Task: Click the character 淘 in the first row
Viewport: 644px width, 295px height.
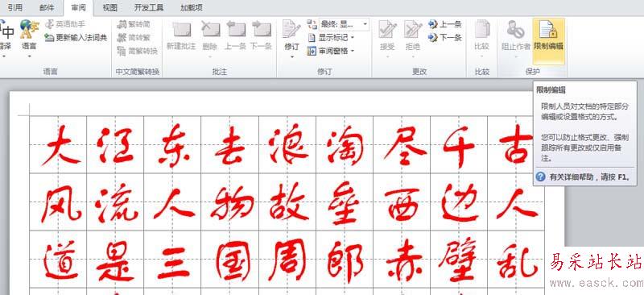Action: point(346,145)
